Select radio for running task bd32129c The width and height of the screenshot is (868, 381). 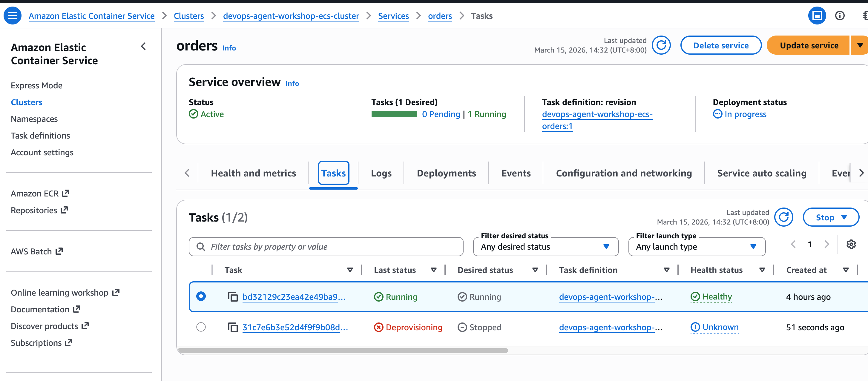pyautogui.click(x=201, y=296)
